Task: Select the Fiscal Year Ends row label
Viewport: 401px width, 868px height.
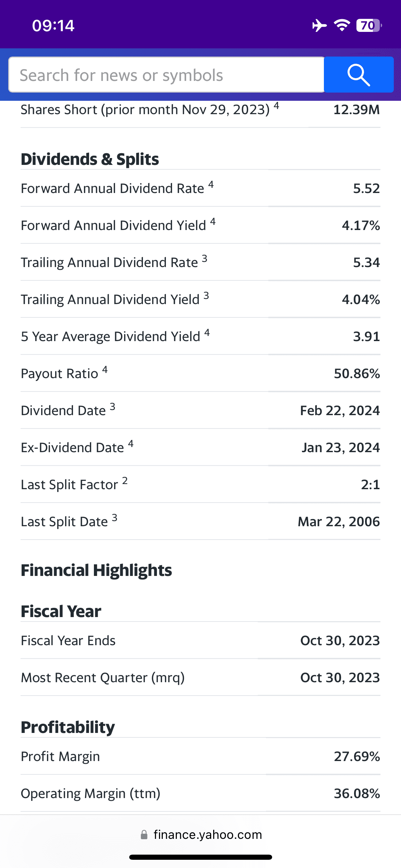Action: [68, 641]
